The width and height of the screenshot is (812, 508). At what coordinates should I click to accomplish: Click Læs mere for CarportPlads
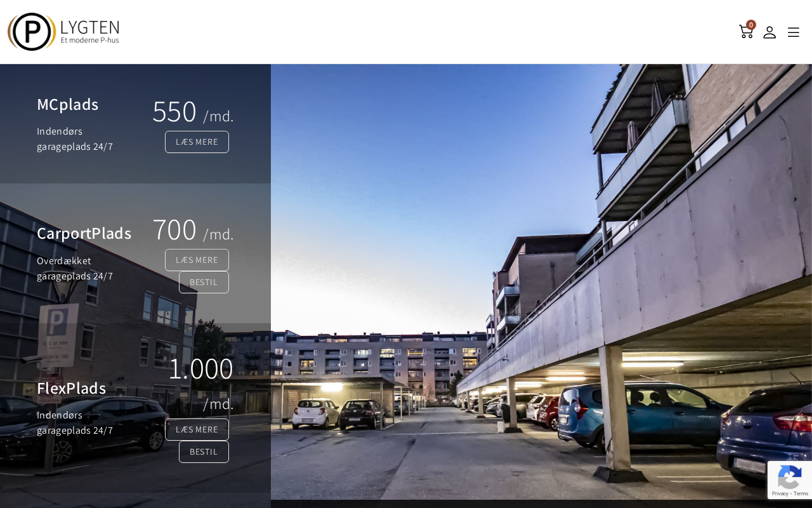(x=197, y=260)
